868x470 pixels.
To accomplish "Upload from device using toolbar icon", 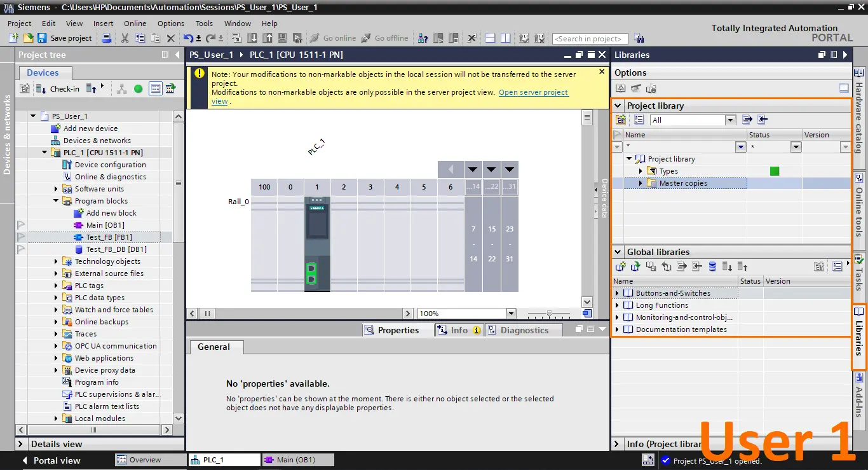I will click(268, 38).
